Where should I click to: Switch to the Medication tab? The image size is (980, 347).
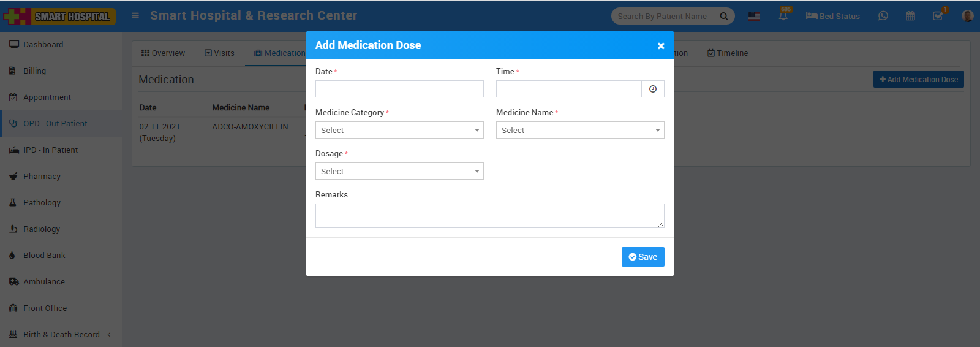[x=279, y=53]
